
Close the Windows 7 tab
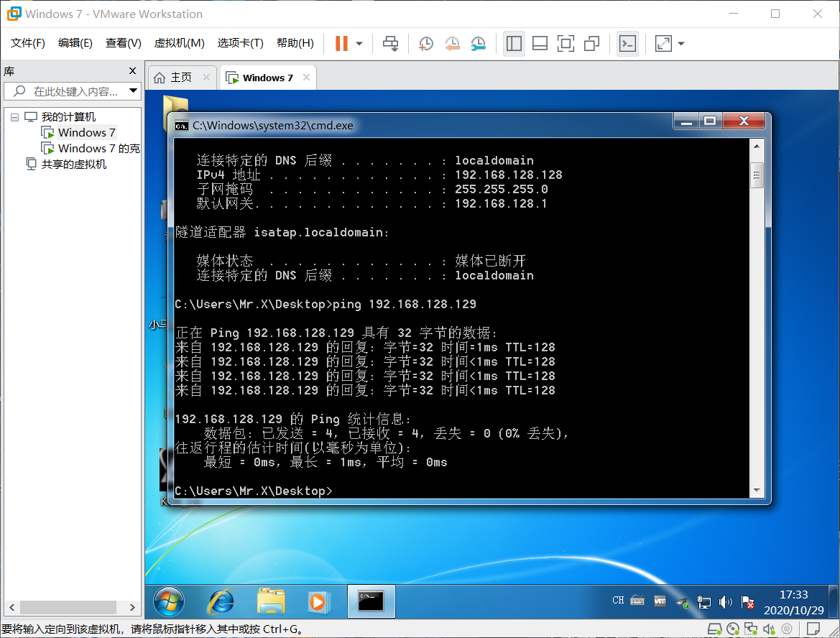pos(306,78)
